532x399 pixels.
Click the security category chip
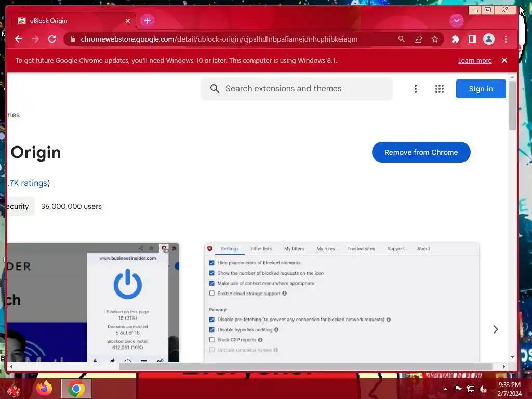pyautogui.click(x=20, y=206)
